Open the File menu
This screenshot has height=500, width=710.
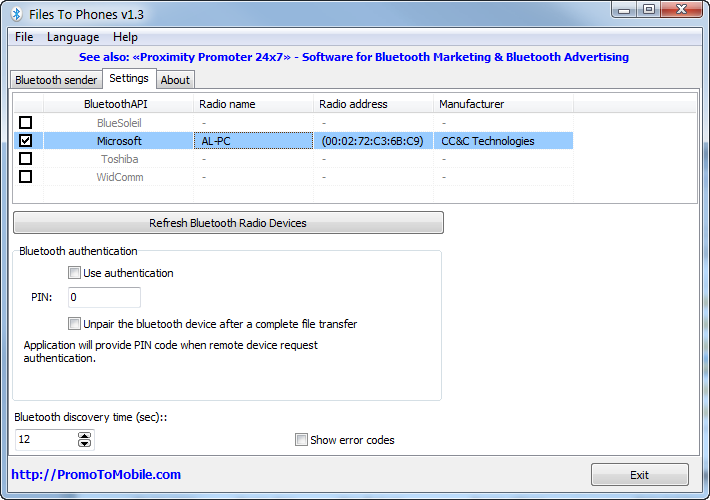coord(24,37)
